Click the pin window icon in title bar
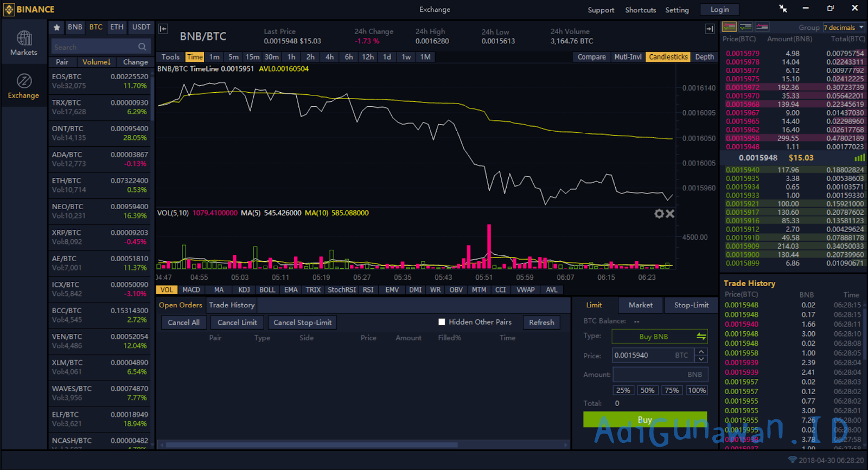This screenshot has width=868, height=470. coord(783,8)
